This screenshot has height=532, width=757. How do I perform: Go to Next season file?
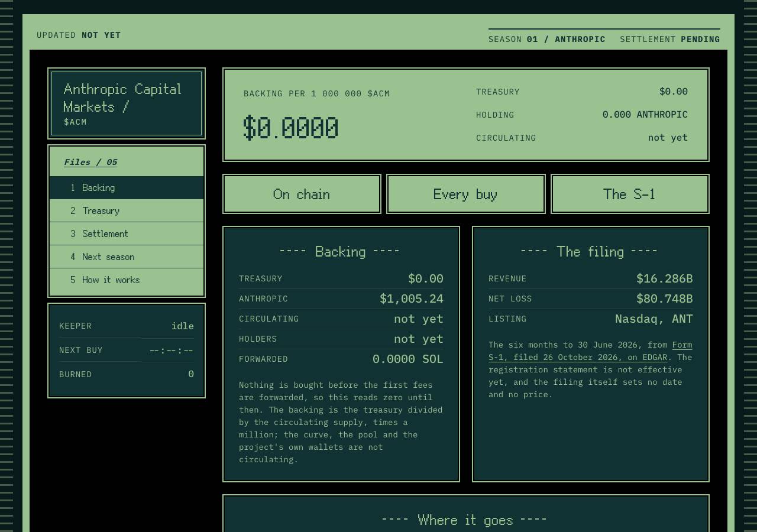point(127,257)
